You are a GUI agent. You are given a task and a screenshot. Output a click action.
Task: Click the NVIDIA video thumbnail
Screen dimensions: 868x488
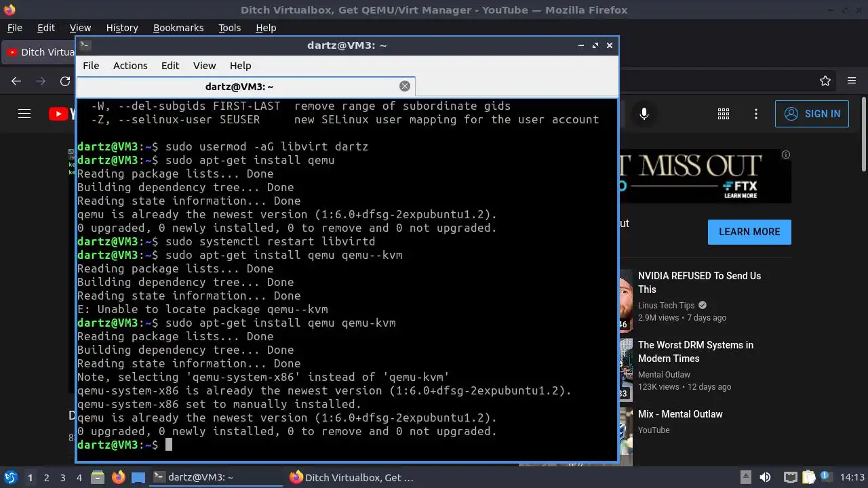[625, 301]
